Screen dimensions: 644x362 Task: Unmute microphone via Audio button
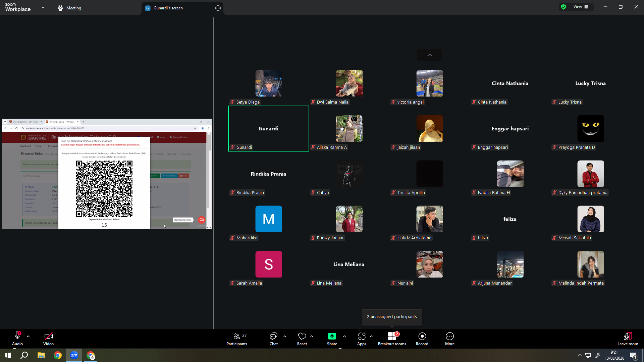17,339
